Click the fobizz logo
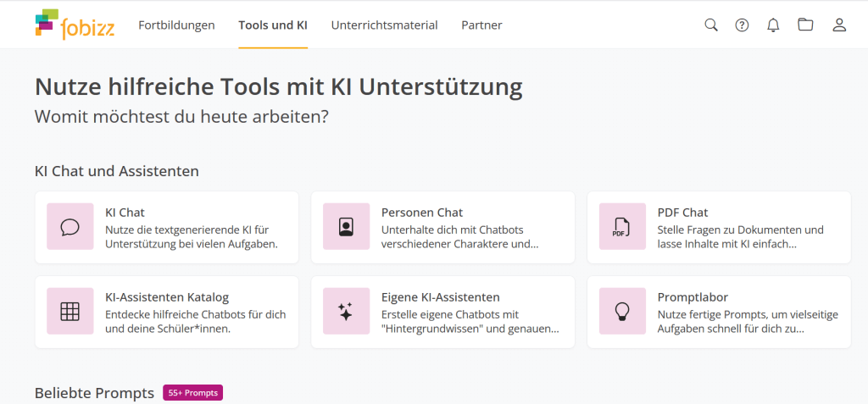The image size is (868, 404). [74, 25]
